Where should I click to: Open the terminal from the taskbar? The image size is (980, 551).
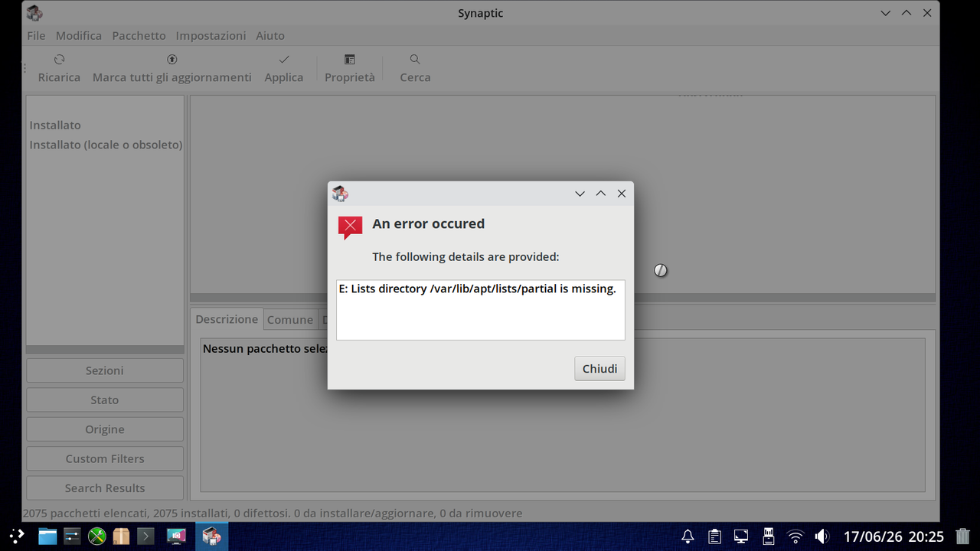point(145,536)
